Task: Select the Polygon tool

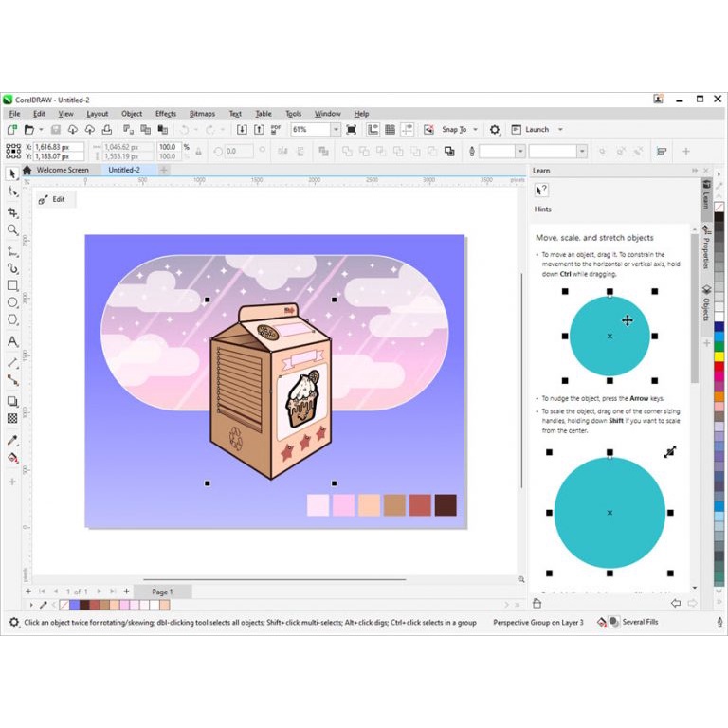Action: click(12, 320)
